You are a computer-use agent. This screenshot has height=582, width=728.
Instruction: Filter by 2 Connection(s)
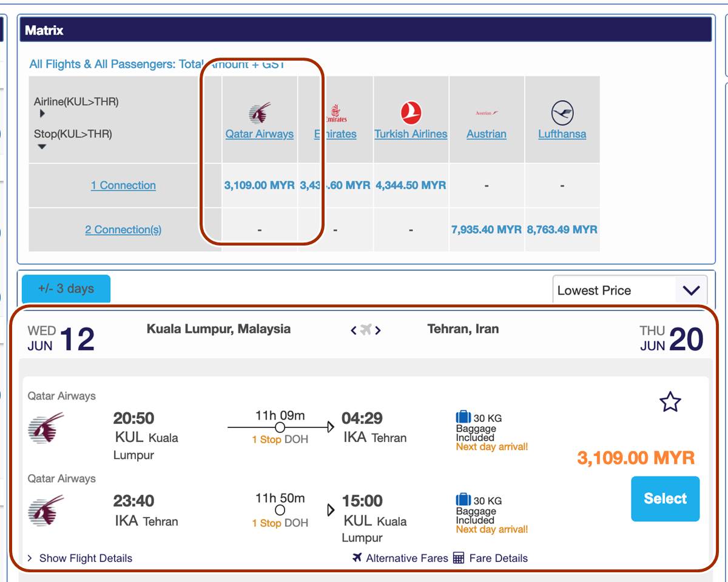pyautogui.click(x=123, y=230)
